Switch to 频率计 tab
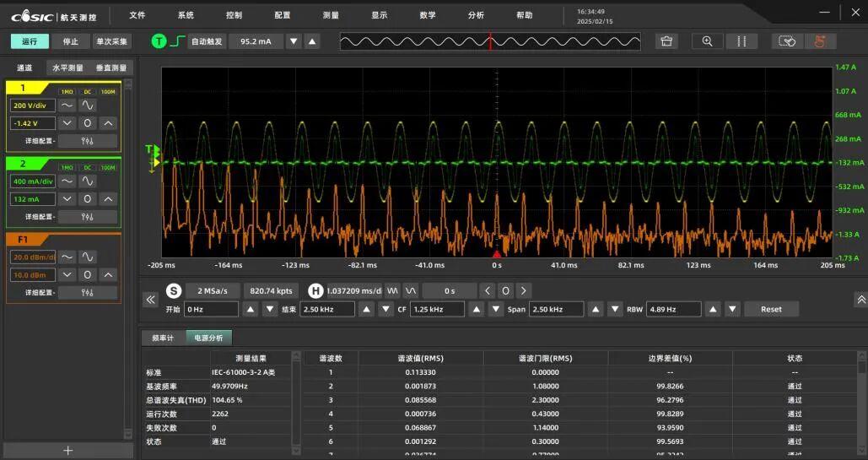The height and width of the screenshot is (460, 868). pyautogui.click(x=163, y=338)
